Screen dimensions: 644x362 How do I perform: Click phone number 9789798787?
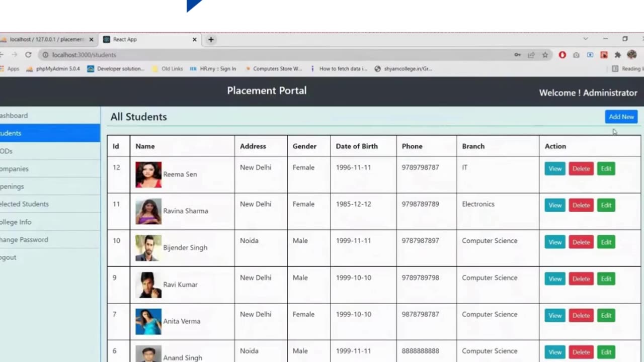(x=420, y=167)
